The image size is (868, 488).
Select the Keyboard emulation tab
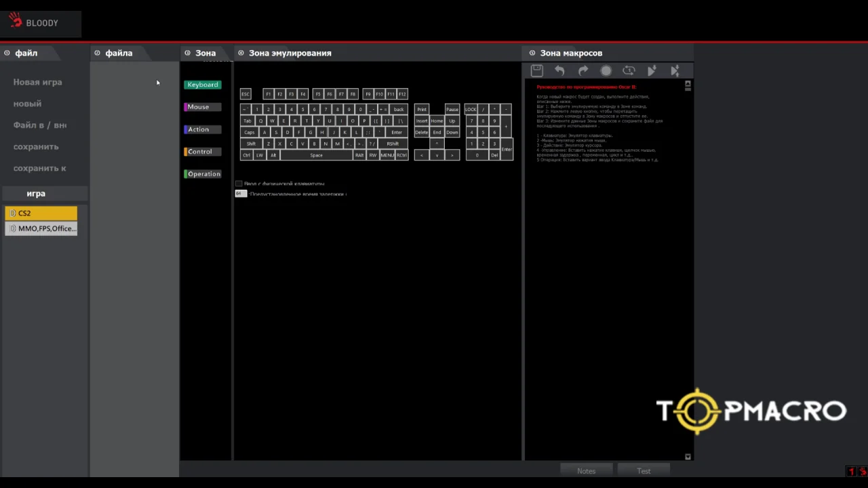203,85
